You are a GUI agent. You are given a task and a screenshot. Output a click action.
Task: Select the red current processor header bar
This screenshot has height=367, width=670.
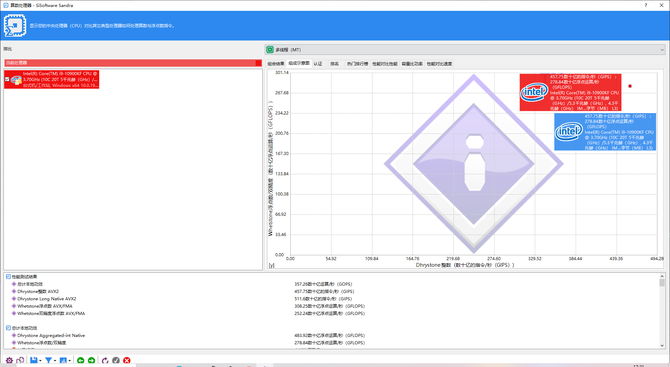coord(133,63)
